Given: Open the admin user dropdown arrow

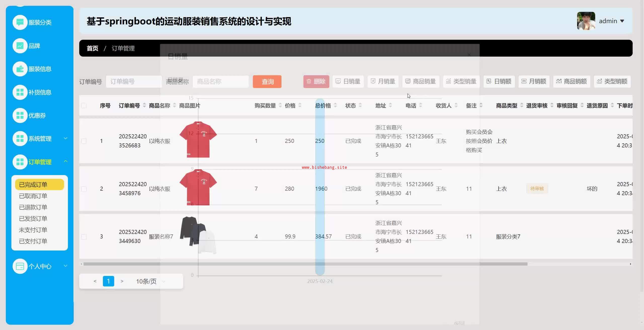Looking at the screenshot, I should (x=622, y=21).
